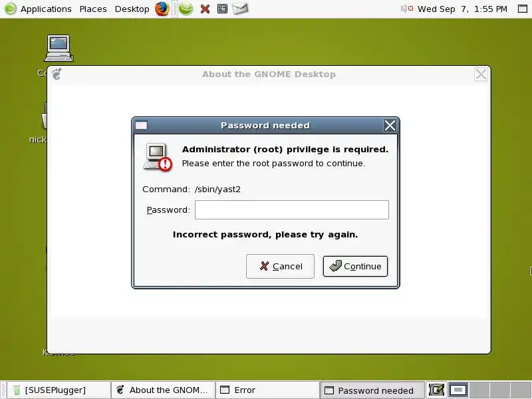532x399 pixels.
Task: Open the Desktop menu
Action: pos(132,9)
